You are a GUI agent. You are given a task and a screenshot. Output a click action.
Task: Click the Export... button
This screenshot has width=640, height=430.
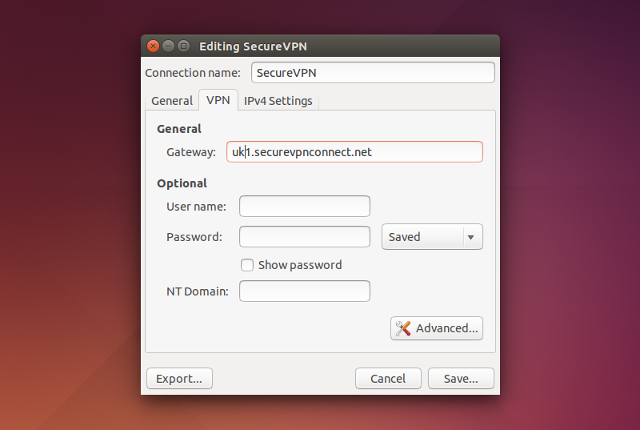pos(179,379)
